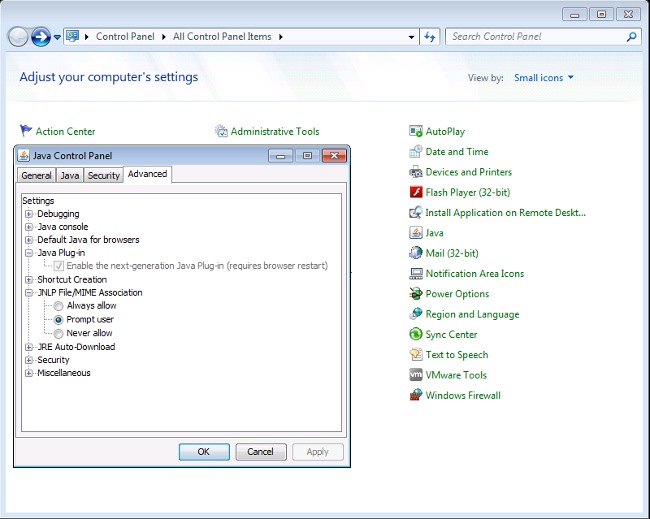Click the Java coffee cup icon in list
650x519 pixels.
(x=416, y=233)
